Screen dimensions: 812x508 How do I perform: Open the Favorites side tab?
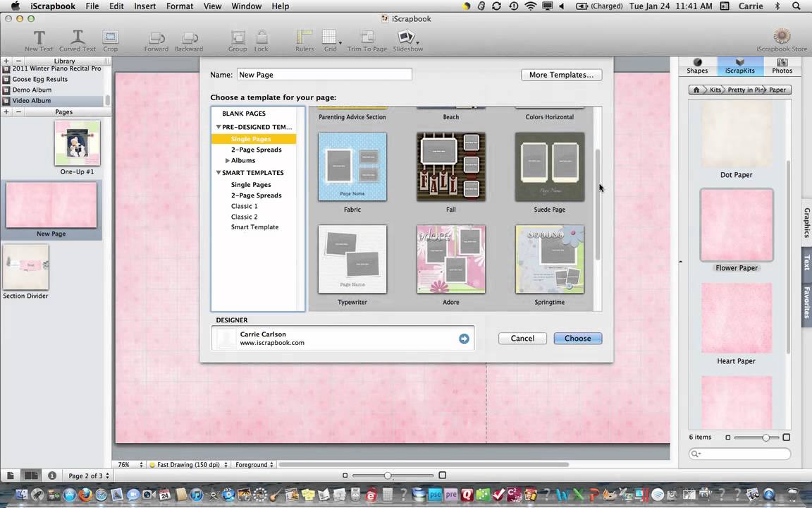pyautogui.click(x=807, y=302)
